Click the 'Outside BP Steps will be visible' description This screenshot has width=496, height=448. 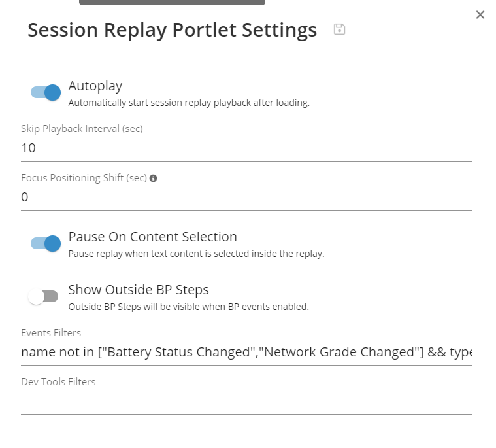188,307
